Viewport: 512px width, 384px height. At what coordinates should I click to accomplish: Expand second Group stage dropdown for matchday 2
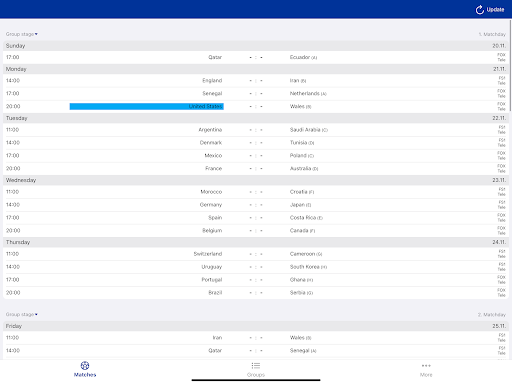click(22, 314)
